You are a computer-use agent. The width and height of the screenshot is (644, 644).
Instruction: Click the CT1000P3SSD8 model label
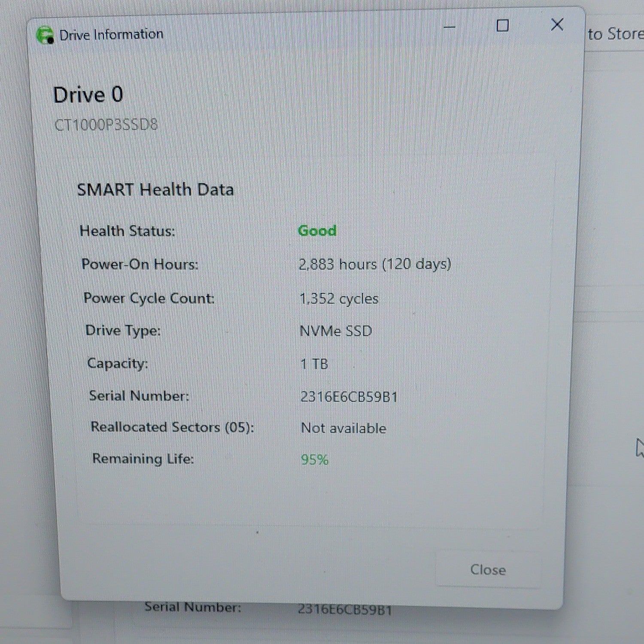tap(106, 125)
